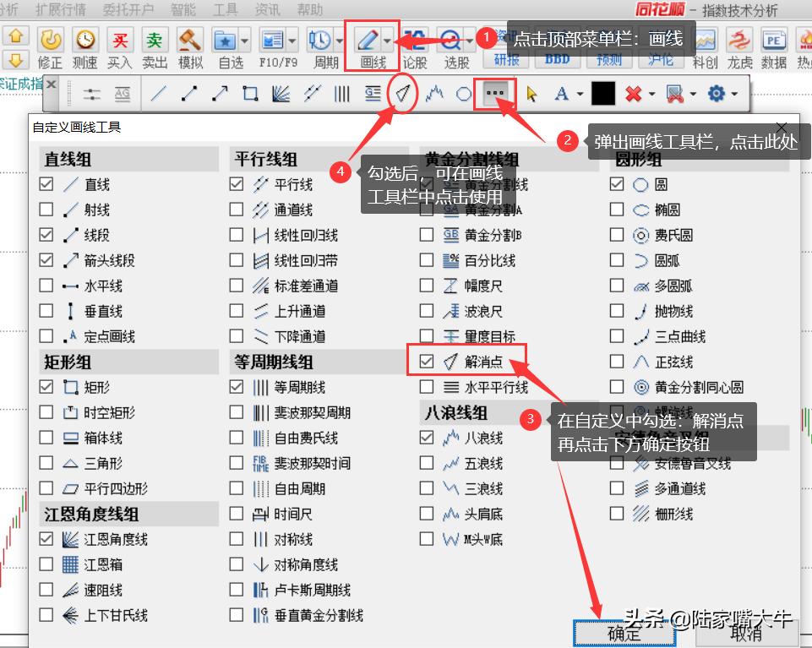Click the 确定 confirm button
Viewport: 812px width, 648px height.
pyautogui.click(x=624, y=634)
